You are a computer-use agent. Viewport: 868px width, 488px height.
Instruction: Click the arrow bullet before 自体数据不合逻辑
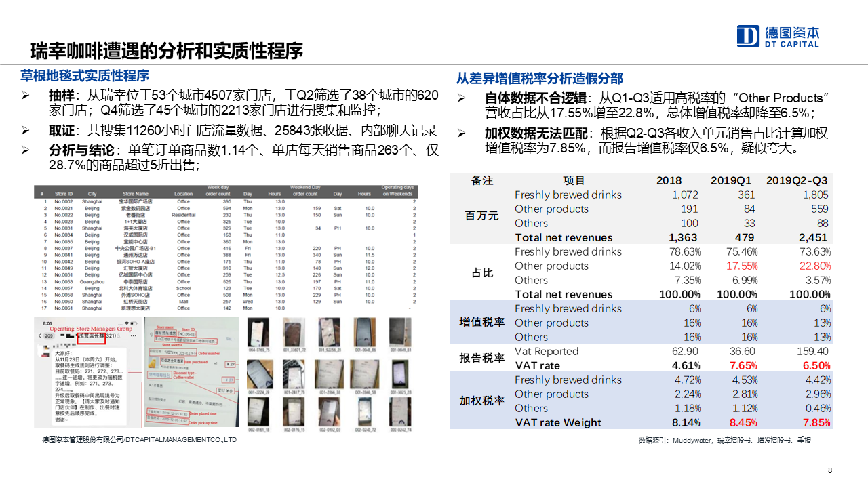(461, 98)
